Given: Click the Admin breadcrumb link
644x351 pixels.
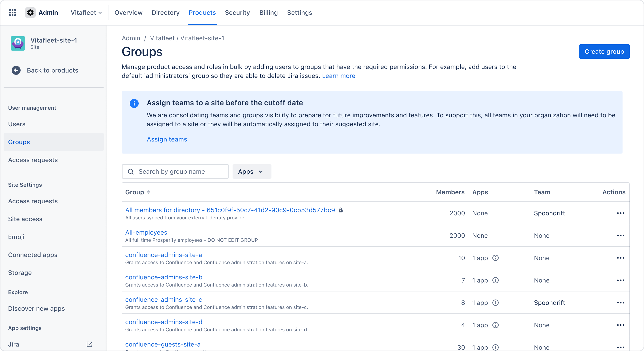Looking at the screenshot, I should click(131, 38).
